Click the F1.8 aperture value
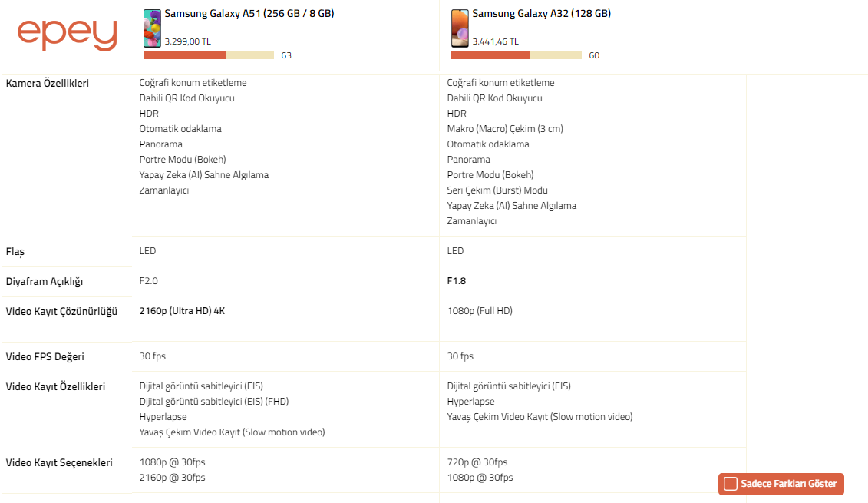868x503 pixels. tap(457, 281)
